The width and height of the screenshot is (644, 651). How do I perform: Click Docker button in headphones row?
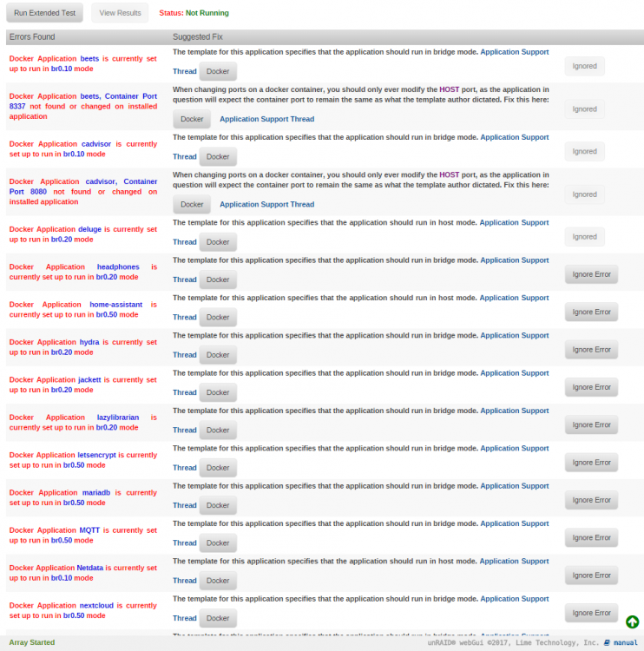coord(218,279)
